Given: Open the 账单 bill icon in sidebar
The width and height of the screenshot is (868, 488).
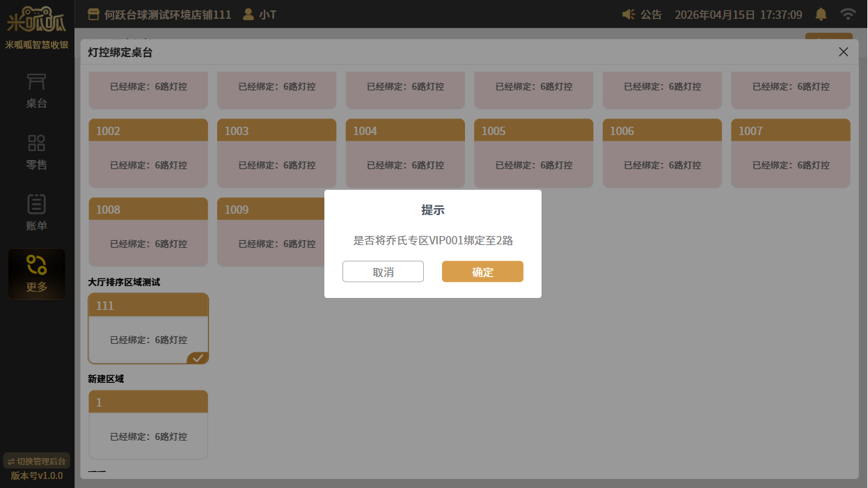Looking at the screenshot, I should click(36, 204).
